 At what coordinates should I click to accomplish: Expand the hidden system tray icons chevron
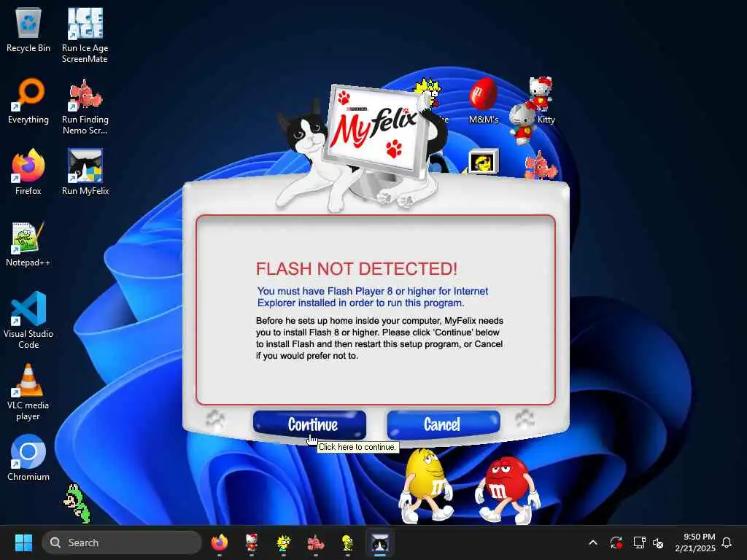click(x=593, y=542)
